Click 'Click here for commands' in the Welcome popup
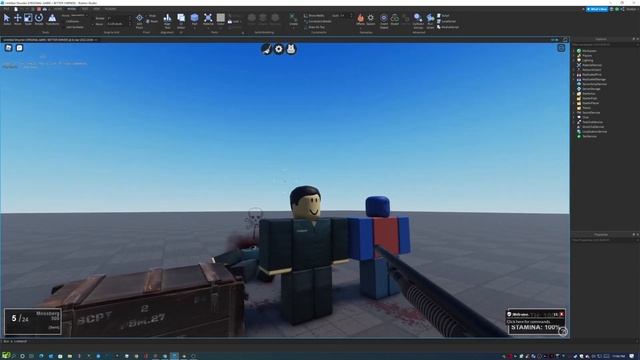The width and height of the screenshot is (640, 360). [x=528, y=322]
